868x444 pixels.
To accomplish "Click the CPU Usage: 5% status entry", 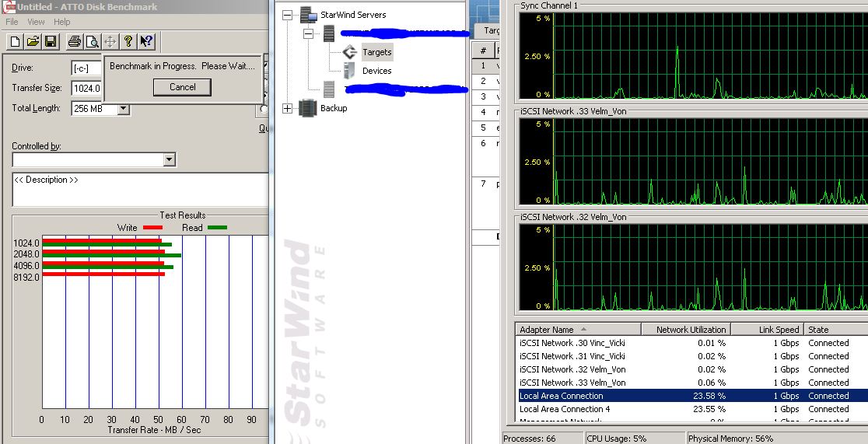I will 635,438.
